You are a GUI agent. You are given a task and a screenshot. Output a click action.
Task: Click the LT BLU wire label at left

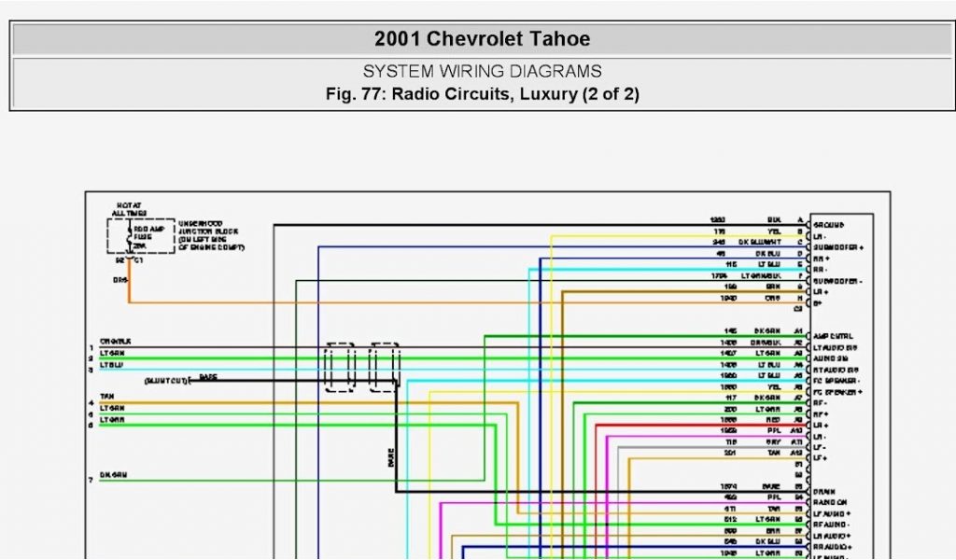click(111, 365)
